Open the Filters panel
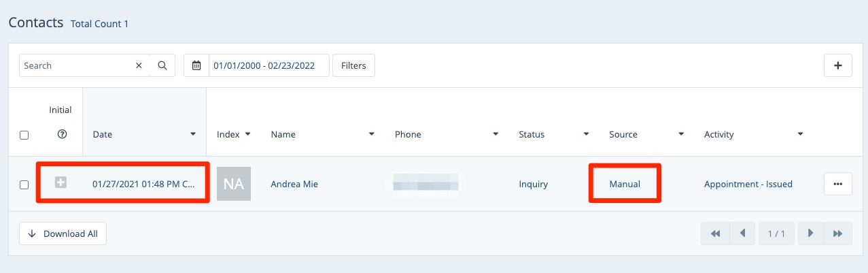The height and width of the screenshot is (273, 868). click(x=353, y=65)
